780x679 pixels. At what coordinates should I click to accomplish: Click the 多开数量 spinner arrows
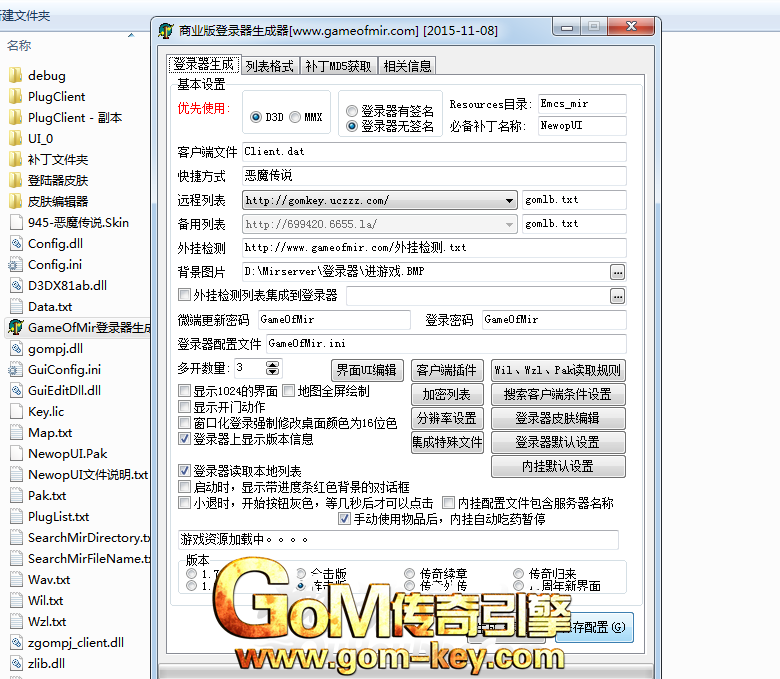pos(273,368)
